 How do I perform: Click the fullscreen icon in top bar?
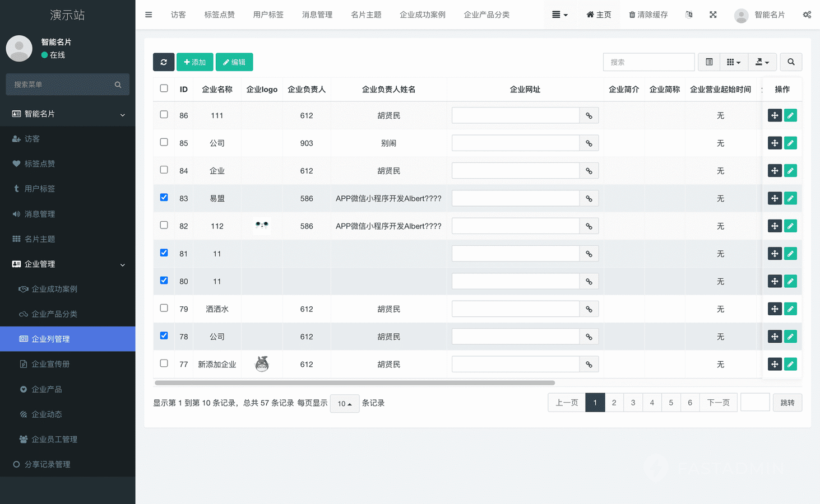tap(713, 15)
